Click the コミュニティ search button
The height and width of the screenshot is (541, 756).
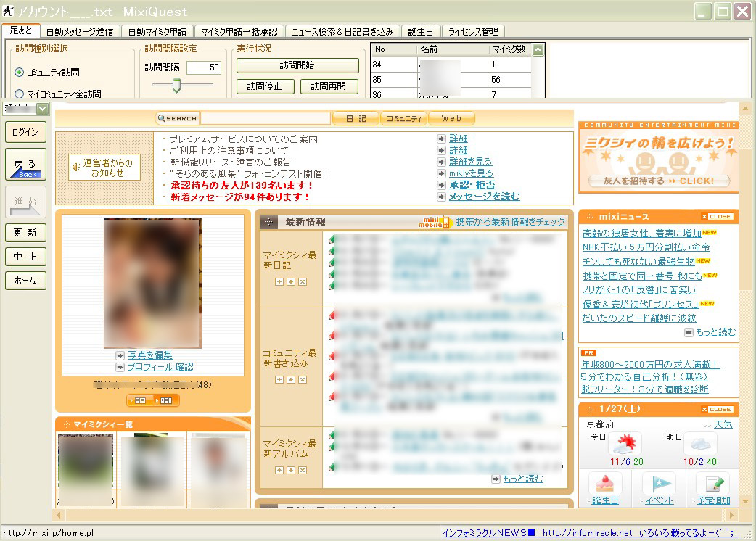pos(404,118)
